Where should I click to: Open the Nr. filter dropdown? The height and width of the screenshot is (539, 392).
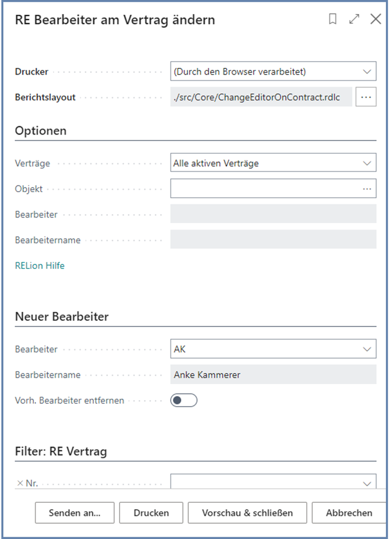[368, 483]
